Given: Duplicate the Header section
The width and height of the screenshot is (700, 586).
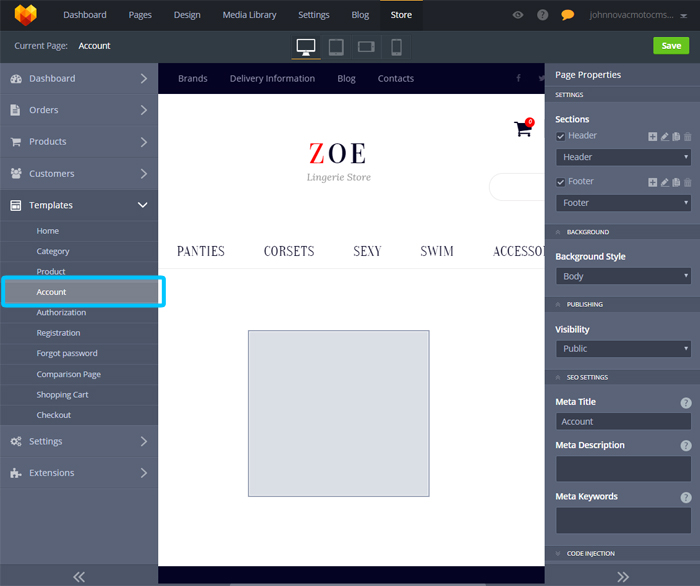Looking at the screenshot, I should 676,137.
